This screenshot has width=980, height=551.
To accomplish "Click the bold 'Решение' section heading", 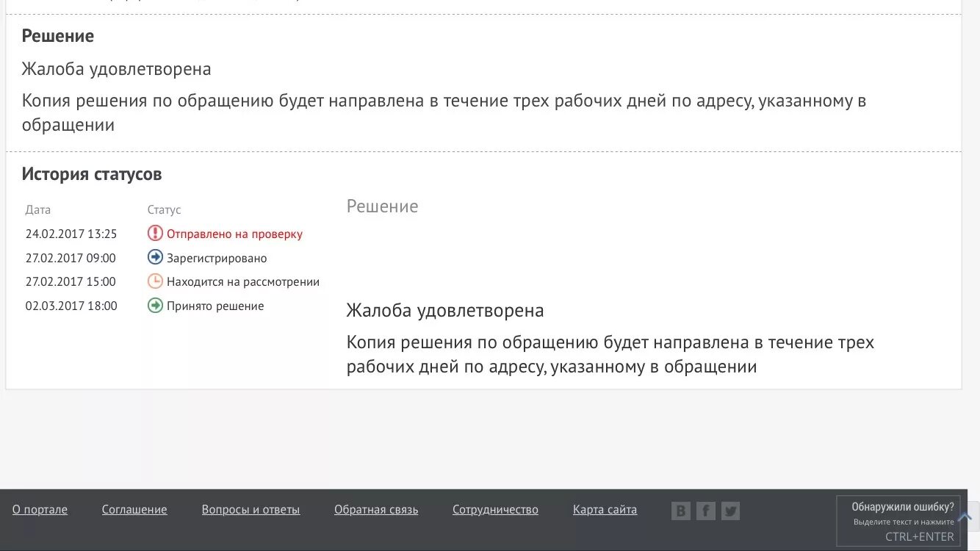I will coord(58,36).
